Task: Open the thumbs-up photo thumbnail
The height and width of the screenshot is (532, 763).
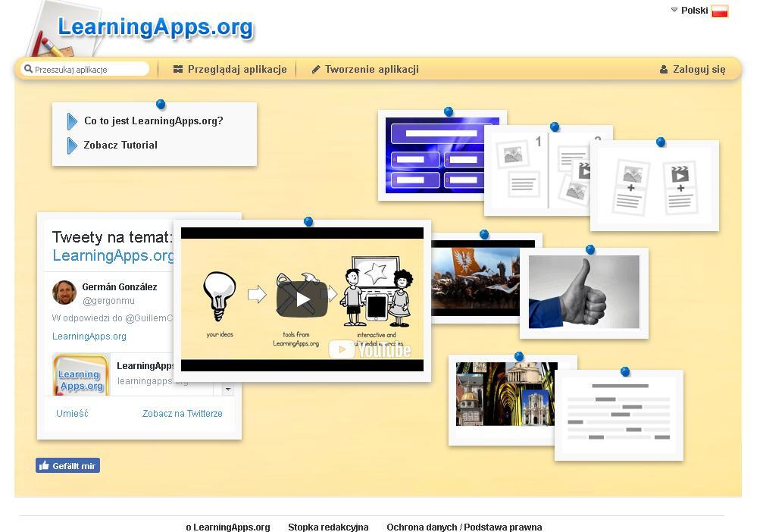Action: coord(584,293)
